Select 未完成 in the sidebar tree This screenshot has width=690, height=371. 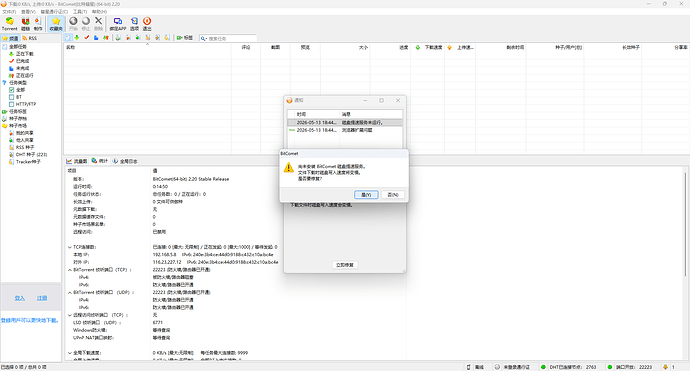[x=22, y=68]
